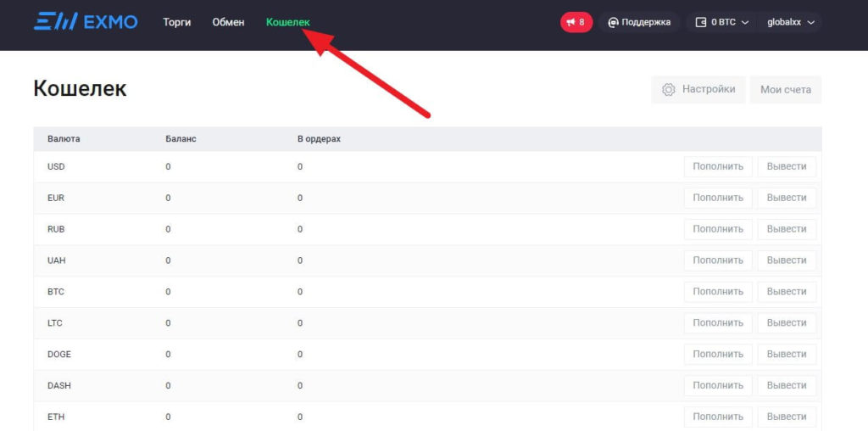Click the wallet icon beside 0 BTC
868x431 pixels.
tap(700, 22)
